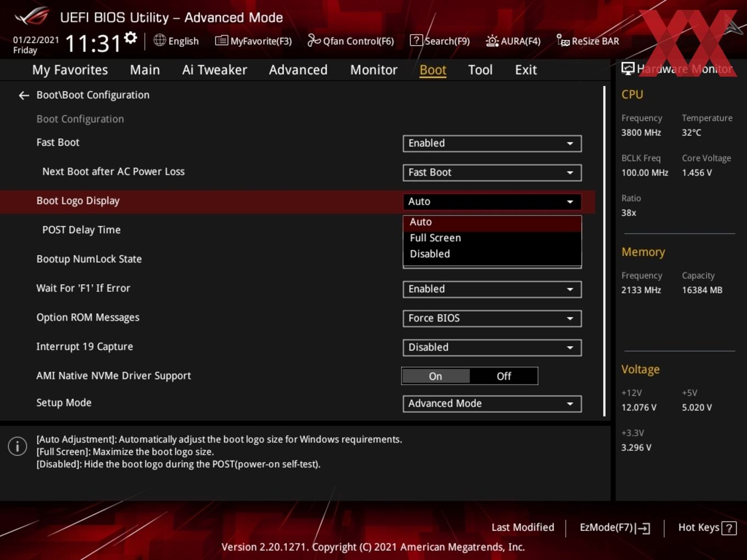Screen dimensions: 747x560
Task: Click Qfan Control(F6) label
Action: (x=359, y=41)
